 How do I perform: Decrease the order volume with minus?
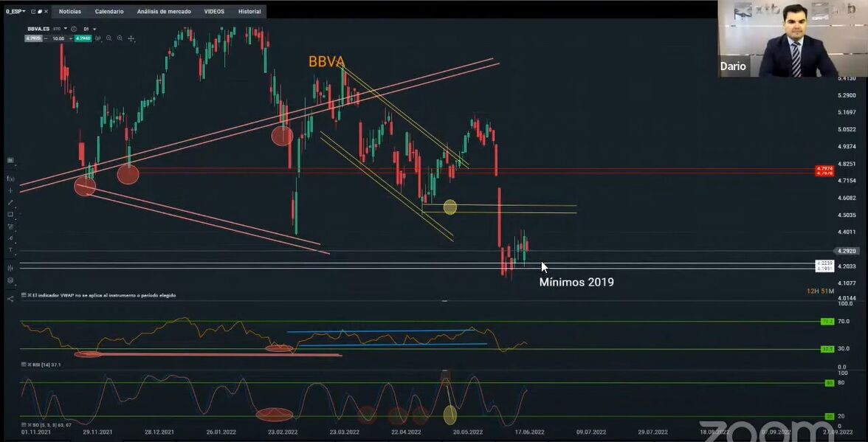point(46,38)
